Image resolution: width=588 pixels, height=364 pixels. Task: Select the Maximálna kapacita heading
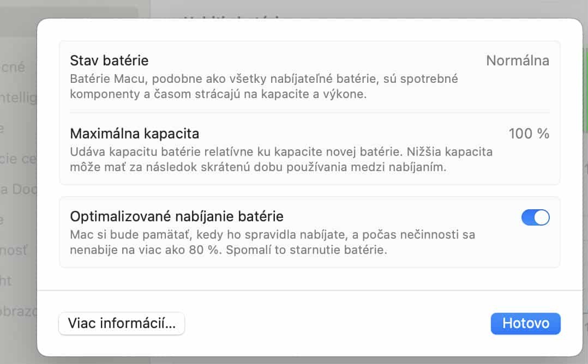click(134, 133)
